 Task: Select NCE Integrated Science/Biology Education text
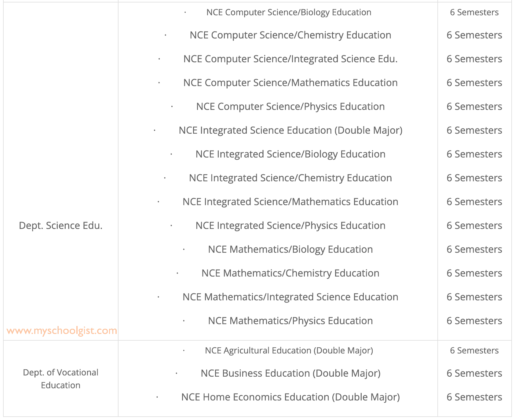(x=290, y=154)
